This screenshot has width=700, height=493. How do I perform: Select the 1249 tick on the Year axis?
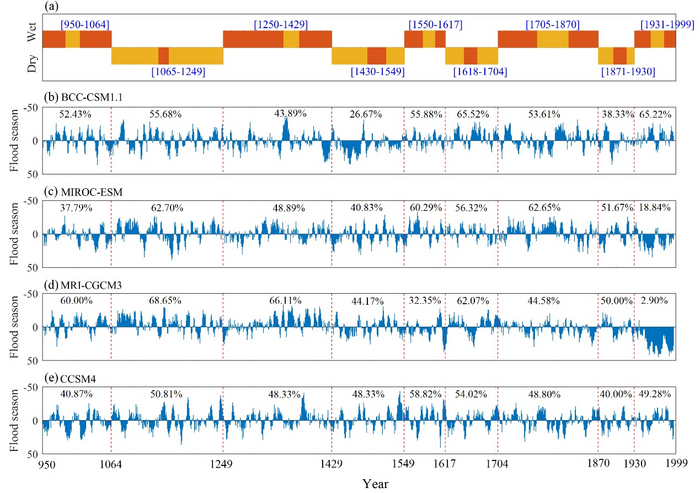pos(221,464)
